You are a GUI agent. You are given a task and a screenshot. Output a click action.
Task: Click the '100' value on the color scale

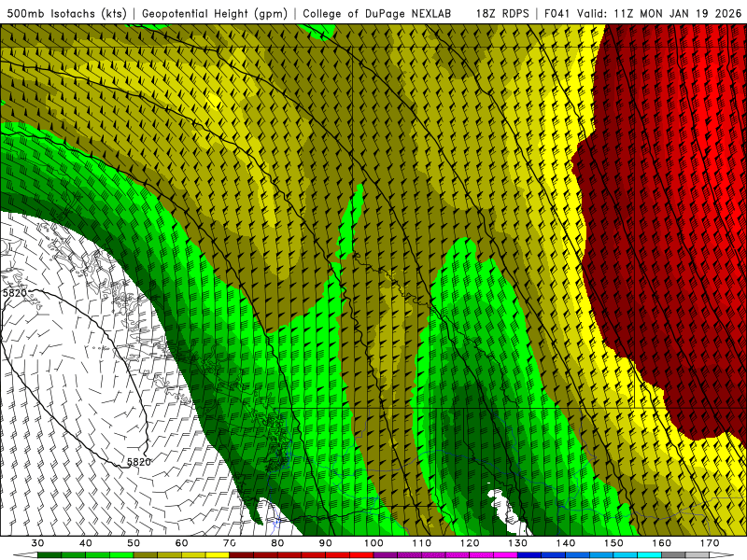tap(373, 543)
